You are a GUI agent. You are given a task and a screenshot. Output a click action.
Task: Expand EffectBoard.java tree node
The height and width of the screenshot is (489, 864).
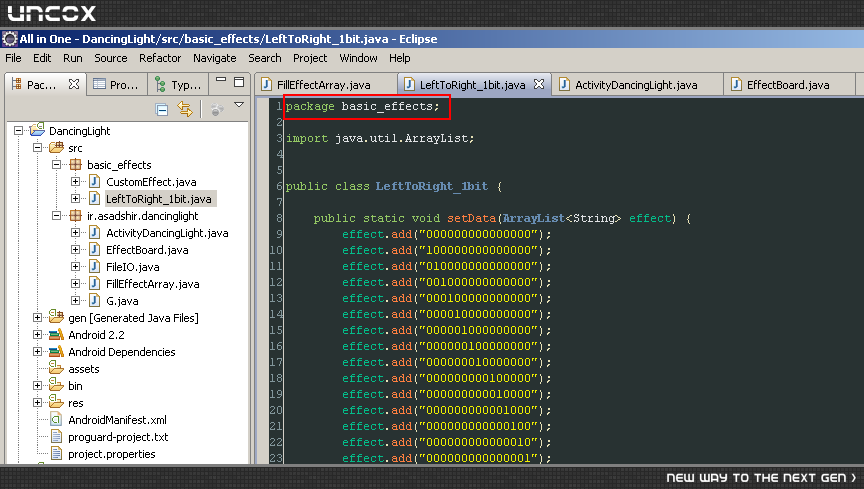pos(75,250)
